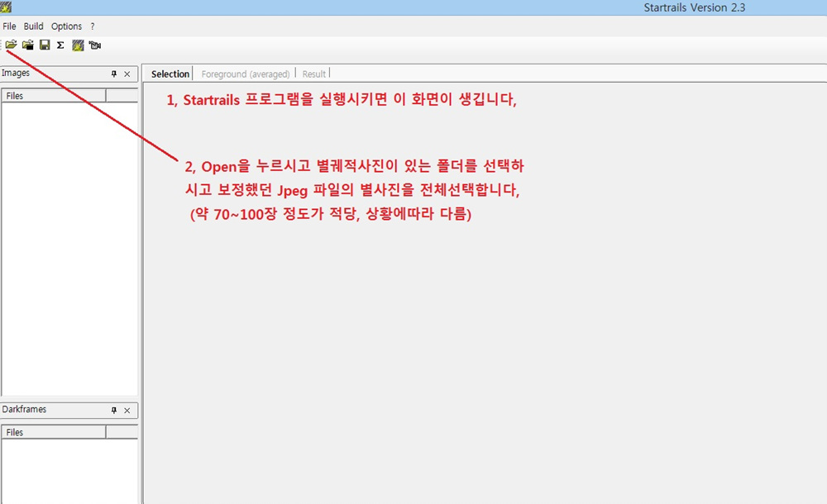Switch to the Selection tab

[x=170, y=74]
